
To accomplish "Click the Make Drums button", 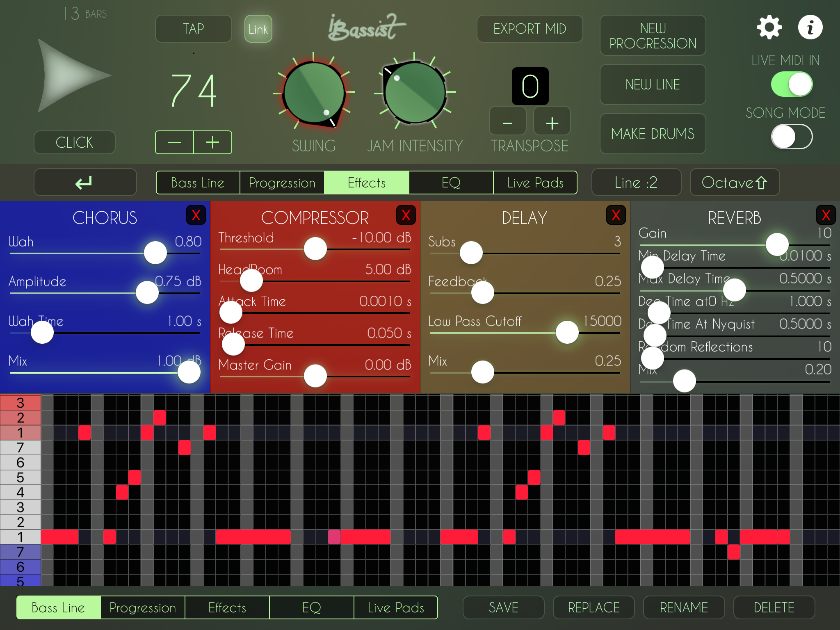I will tap(653, 134).
